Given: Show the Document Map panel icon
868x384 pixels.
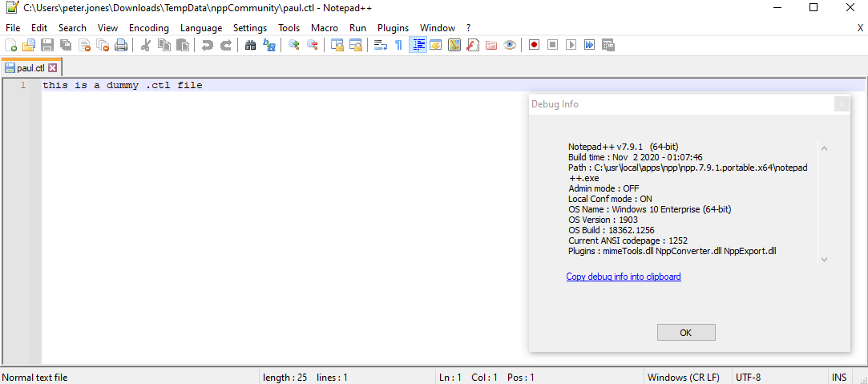Looking at the screenshot, I should pos(454,46).
